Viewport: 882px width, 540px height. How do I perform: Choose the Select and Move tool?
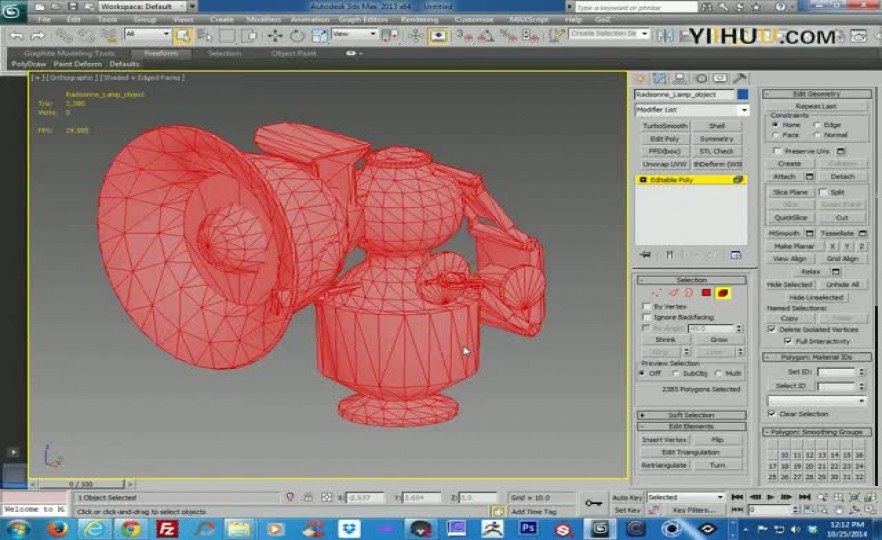click(275, 36)
